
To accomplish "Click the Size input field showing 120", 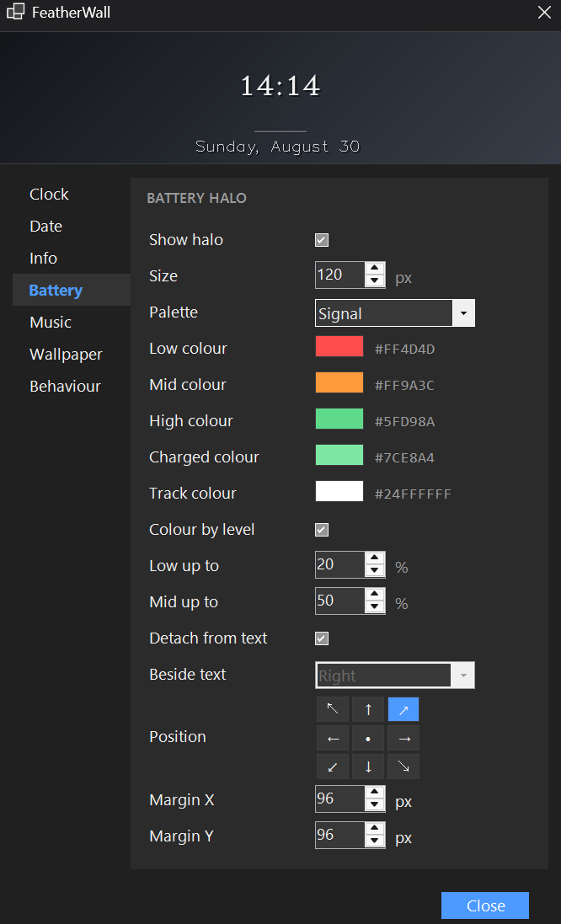I will (x=340, y=275).
